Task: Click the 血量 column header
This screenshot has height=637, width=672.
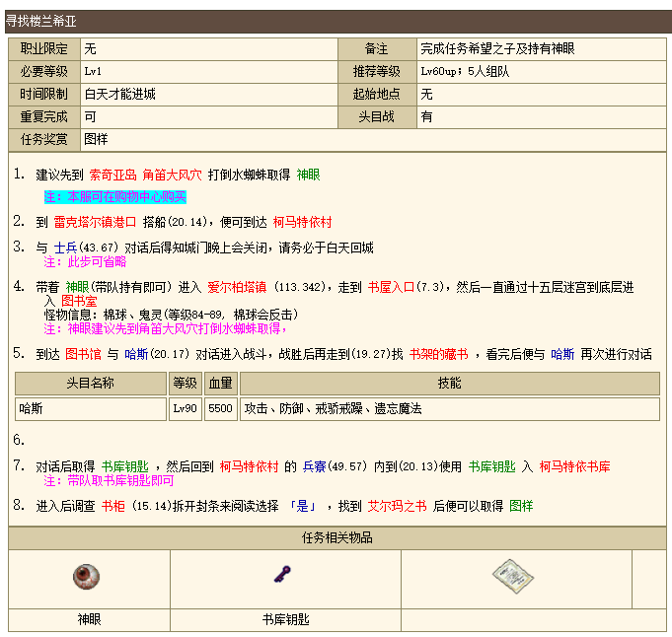Action: (x=221, y=383)
